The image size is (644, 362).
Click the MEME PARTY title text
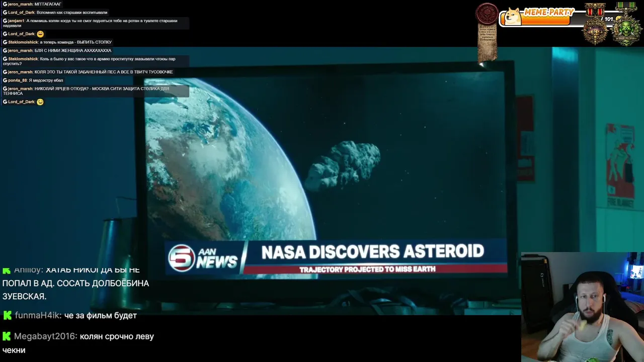(x=549, y=12)
